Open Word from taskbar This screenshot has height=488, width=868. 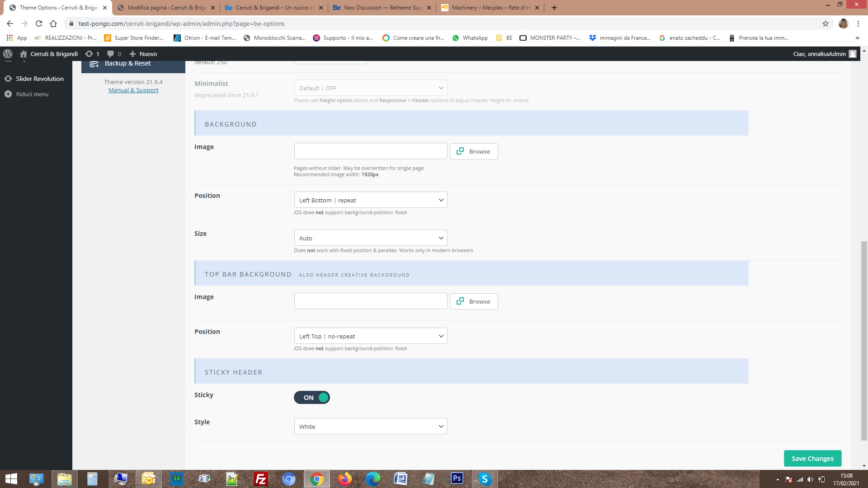[x=401, y=479]
